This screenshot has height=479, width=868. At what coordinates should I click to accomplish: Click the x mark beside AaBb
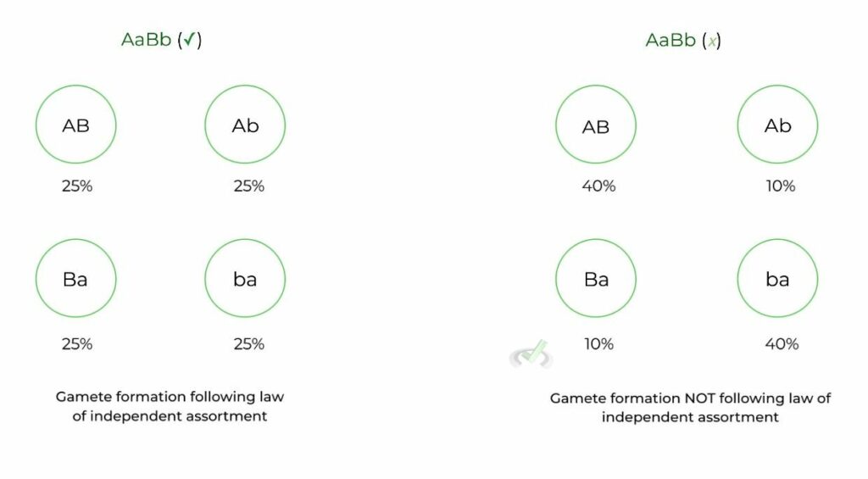[712, 41]
